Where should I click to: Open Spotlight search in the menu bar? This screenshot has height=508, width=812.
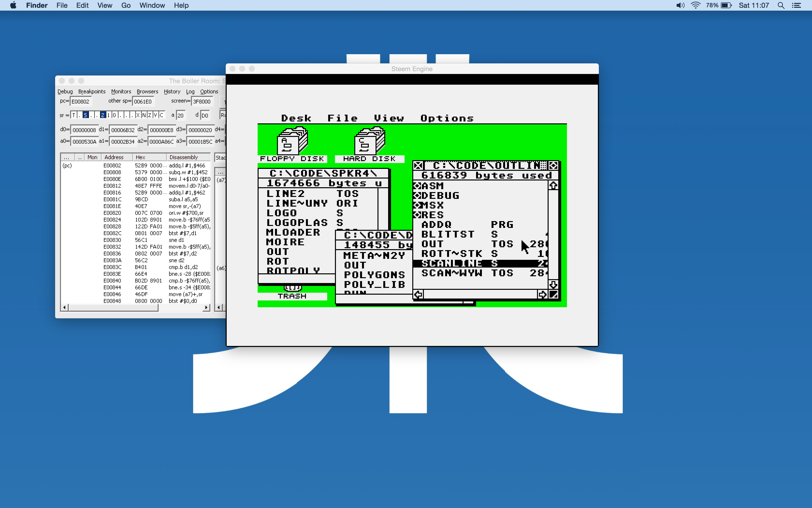(x=781, y=5)
